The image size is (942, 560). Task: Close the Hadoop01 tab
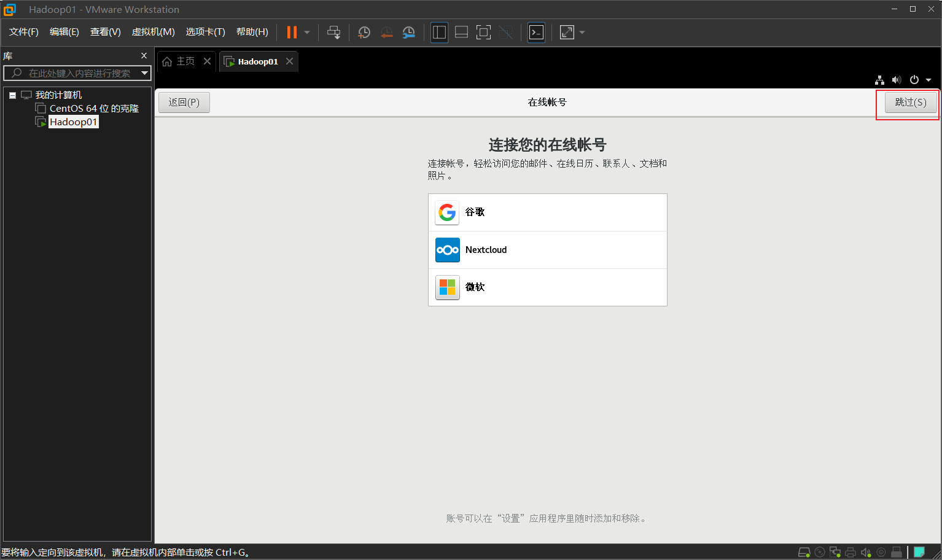[289, 61]
